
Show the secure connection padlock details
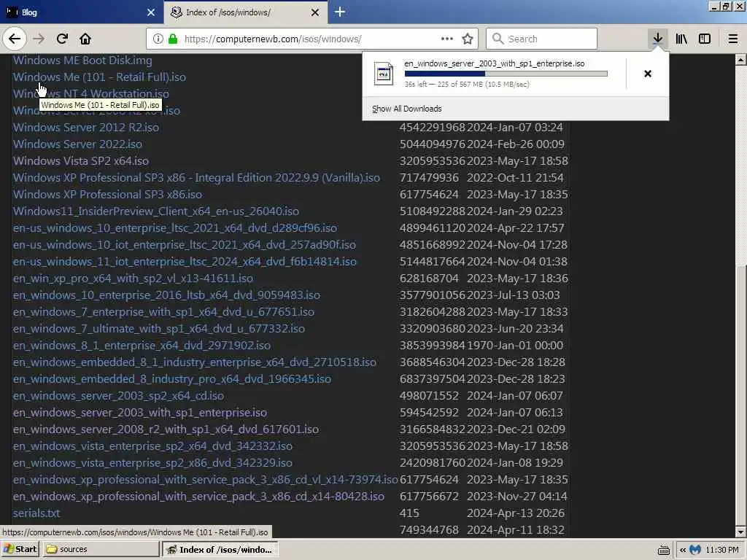coord(173,39)
